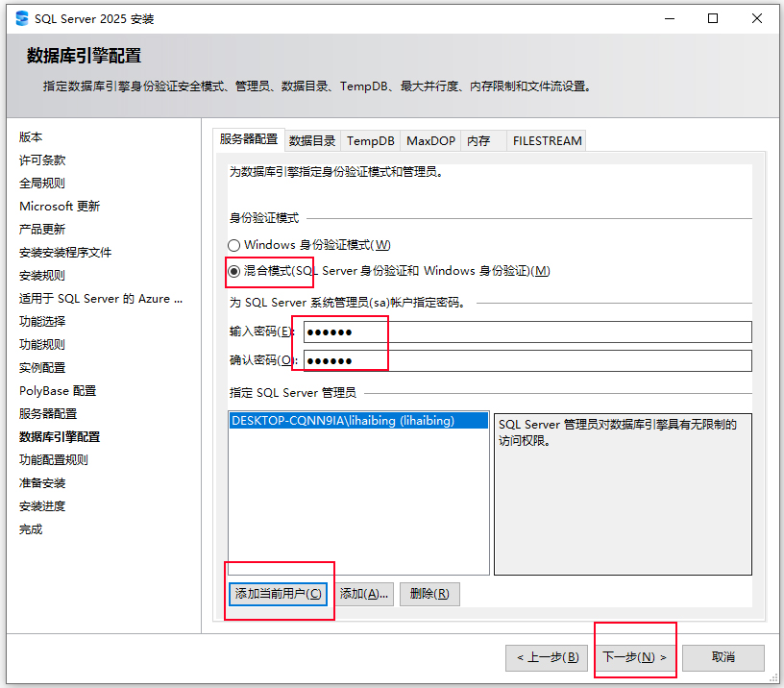Minimize the SQL Server setup window
This screenshot has height=688, width=784.
tap(670, 18)
